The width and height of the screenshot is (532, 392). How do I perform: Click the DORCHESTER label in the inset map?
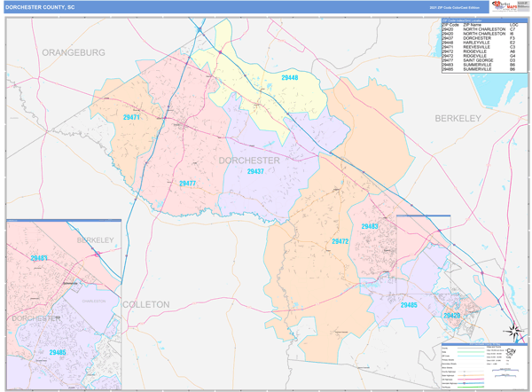(36, 318)
